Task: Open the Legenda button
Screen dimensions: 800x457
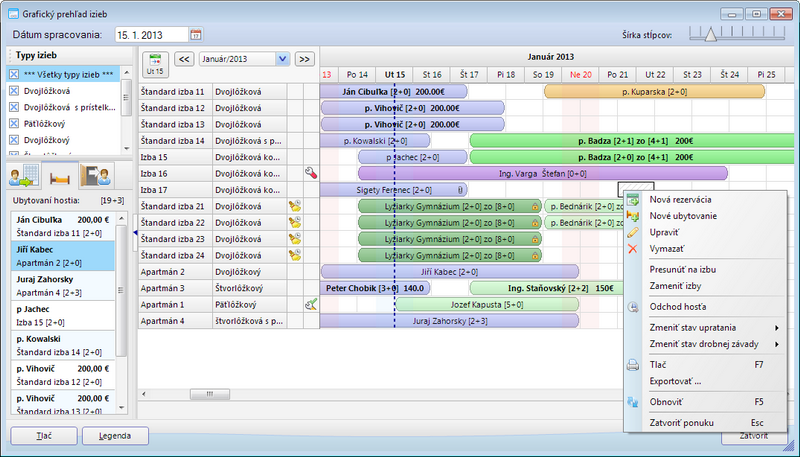Action: (115, 436)
